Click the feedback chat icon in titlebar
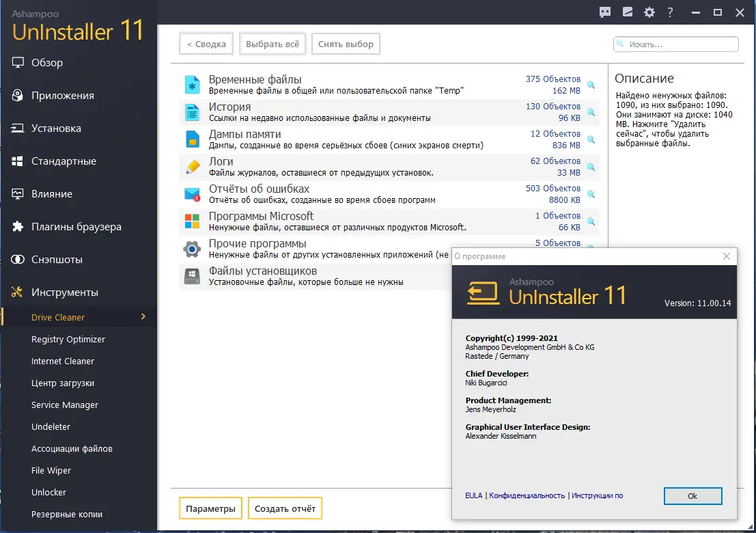Viewport: 756px width, 533px height. [x=605, y=12]
